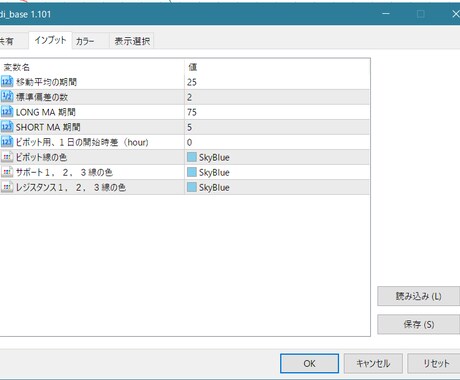Click the color icon beside ピボット線の色
The height and width of the screenshot is (380, 460).
point(7,157)
